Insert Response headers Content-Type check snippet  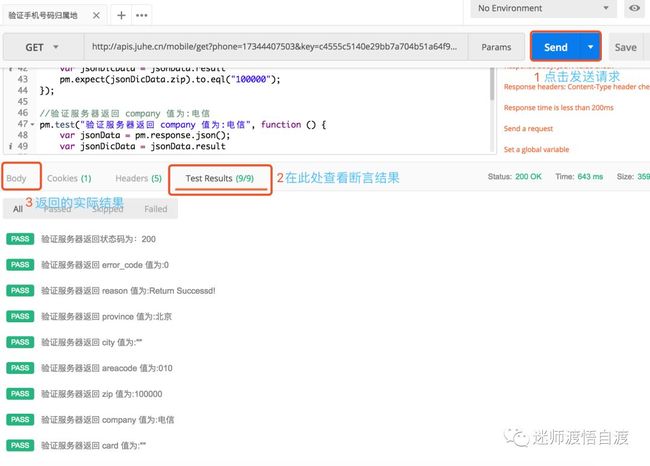(x=576, y=87)
